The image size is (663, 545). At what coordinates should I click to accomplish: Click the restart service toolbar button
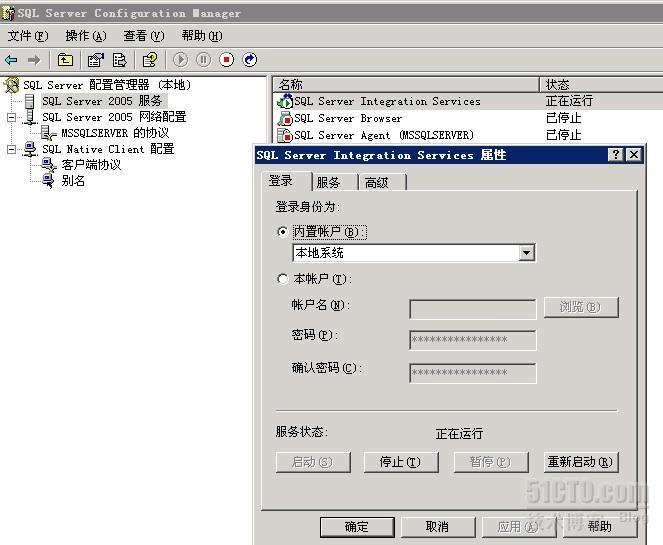[249, 60]
